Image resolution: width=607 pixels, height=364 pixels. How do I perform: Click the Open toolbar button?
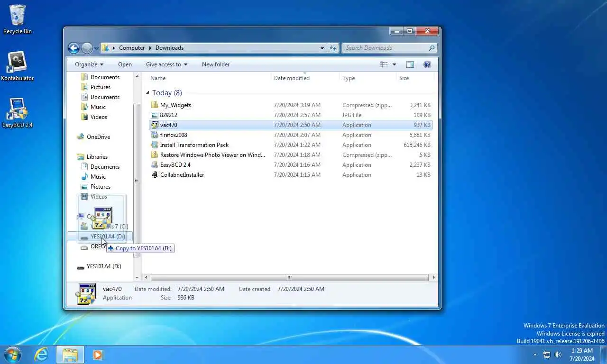[x=125, y=64]
